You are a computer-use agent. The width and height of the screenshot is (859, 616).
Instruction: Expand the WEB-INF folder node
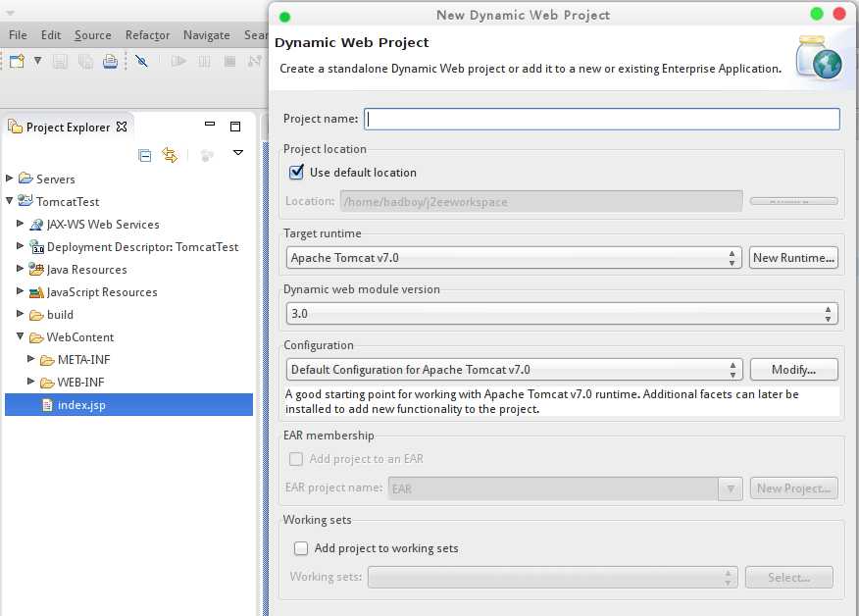pyautogui.click(x=31, y=381)
